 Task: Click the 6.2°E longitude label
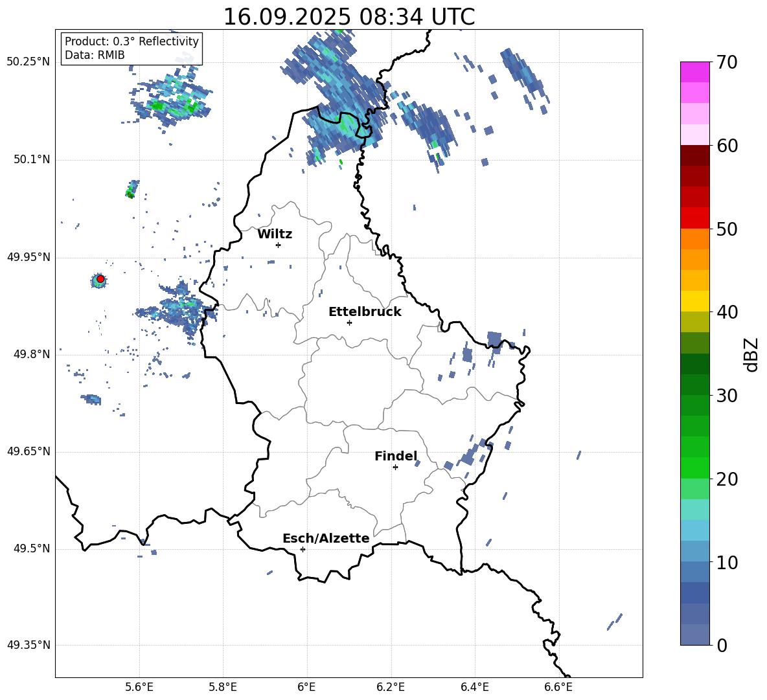tap(391, 687)
